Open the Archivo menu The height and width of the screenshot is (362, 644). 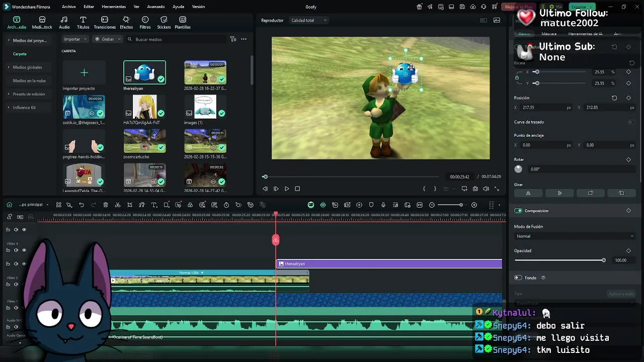tap(69, 7)
